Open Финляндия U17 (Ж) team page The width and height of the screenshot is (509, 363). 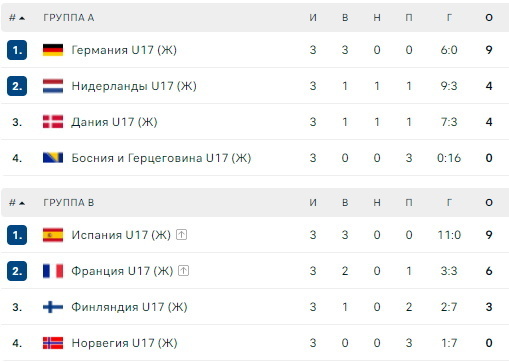pyautogui.click(x=129, y=307)
